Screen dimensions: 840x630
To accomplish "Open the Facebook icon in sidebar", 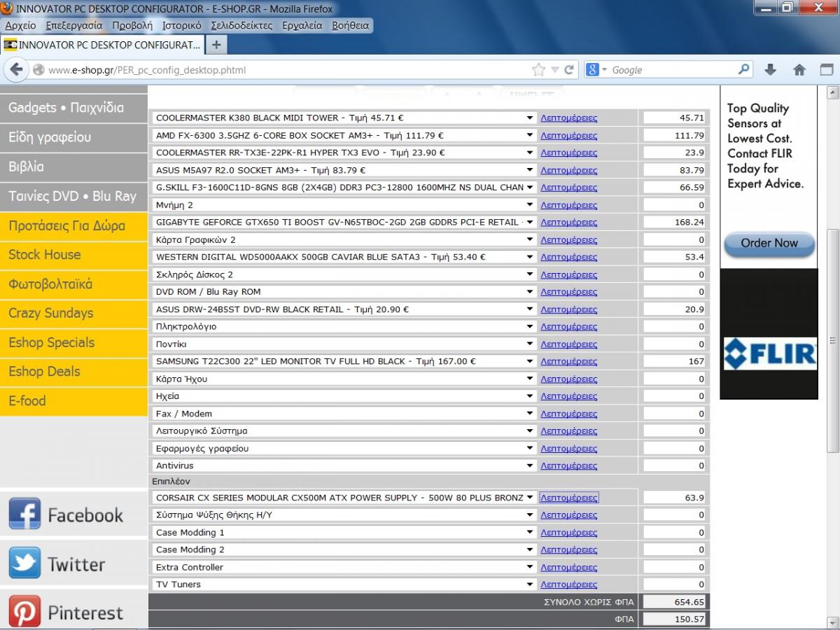I will click(x=24, y=514).
